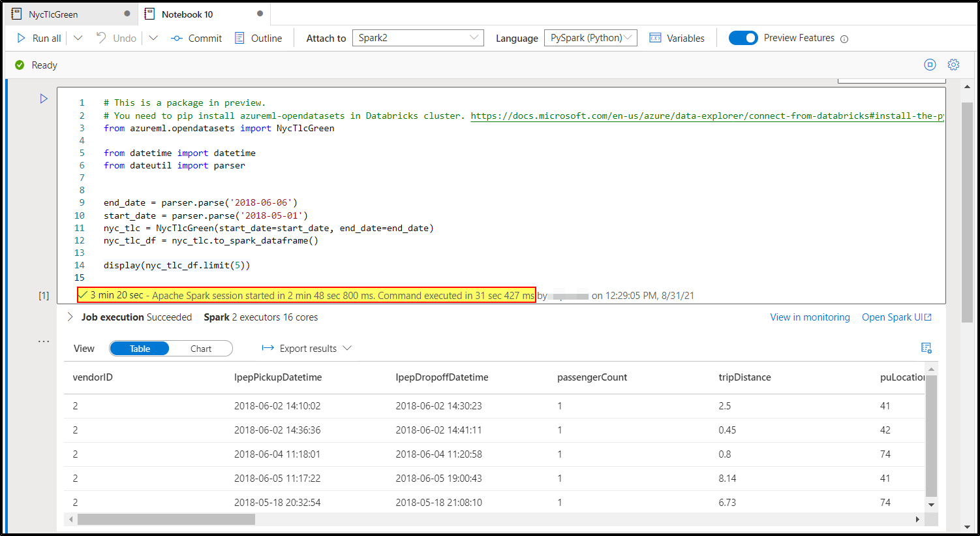This screenshot has width=980, height=536.
Task: Click pickup time 2018-05-18 20:32:54
Action: pos(277,503)
